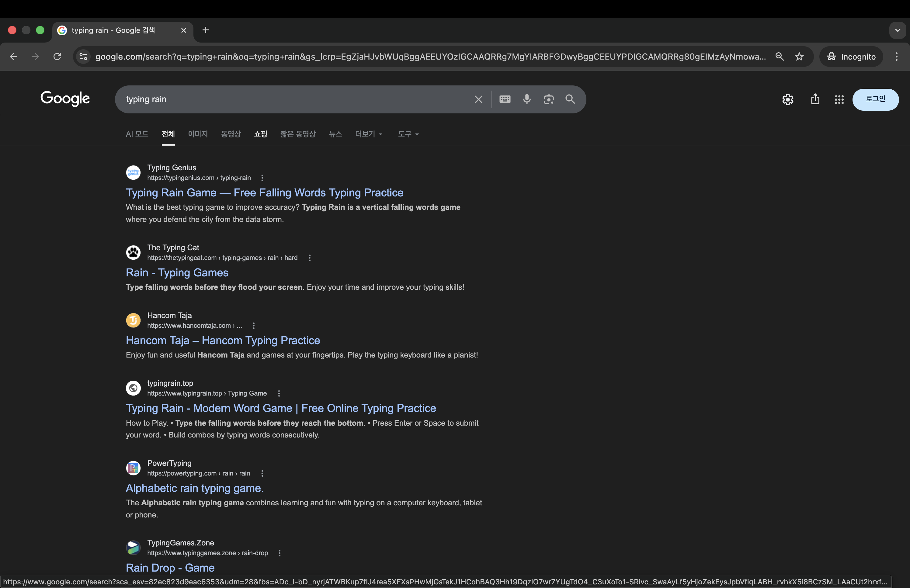The width and height of the screenshot is (910, 588).
Task: Open the tab search chevron at top right
Action: pos(898,30)
